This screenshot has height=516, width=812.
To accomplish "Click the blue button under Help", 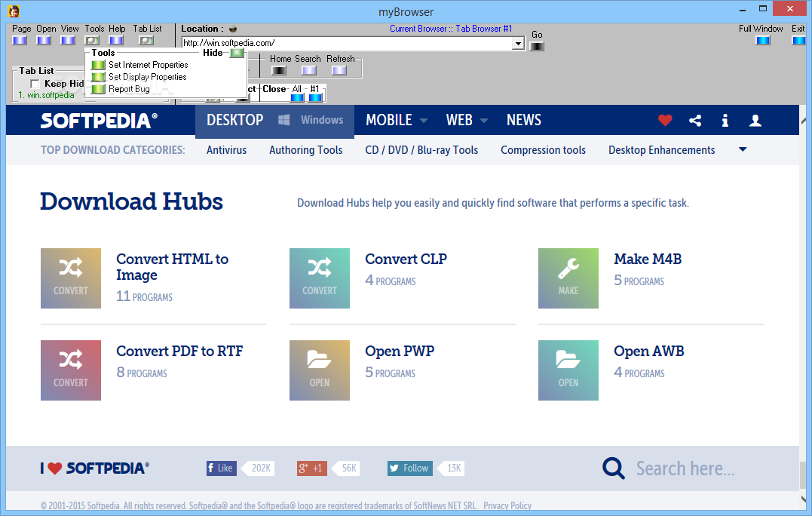I will pos(116,41).
